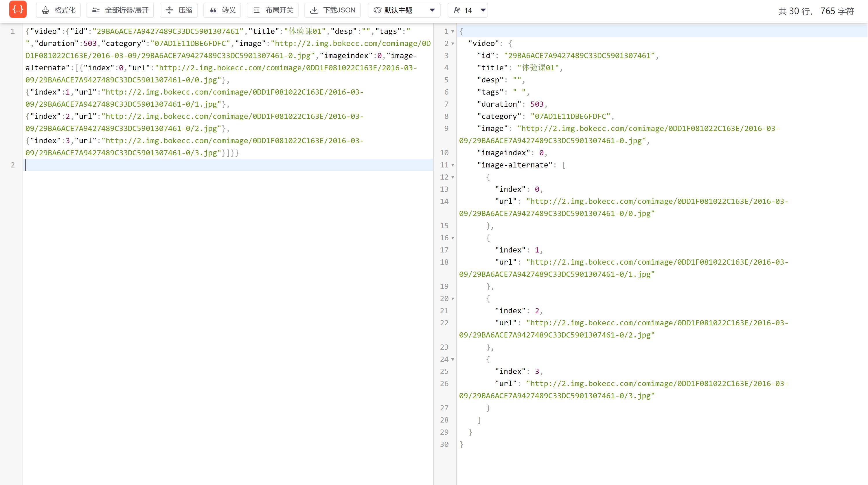The image size is (868, 485).
Task: Collapse the fold arrow on line 12
Action: tap(453, 178)
